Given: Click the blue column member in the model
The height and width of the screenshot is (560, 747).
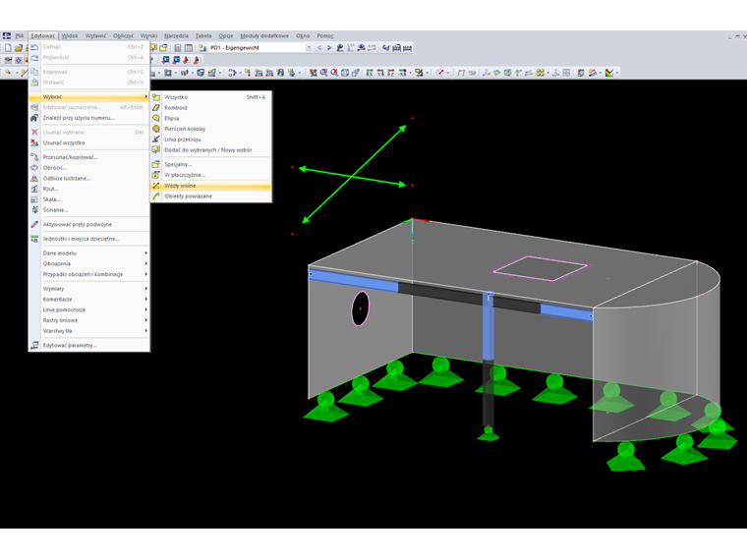Looking at the screenshot, I should tap(488, 326).
